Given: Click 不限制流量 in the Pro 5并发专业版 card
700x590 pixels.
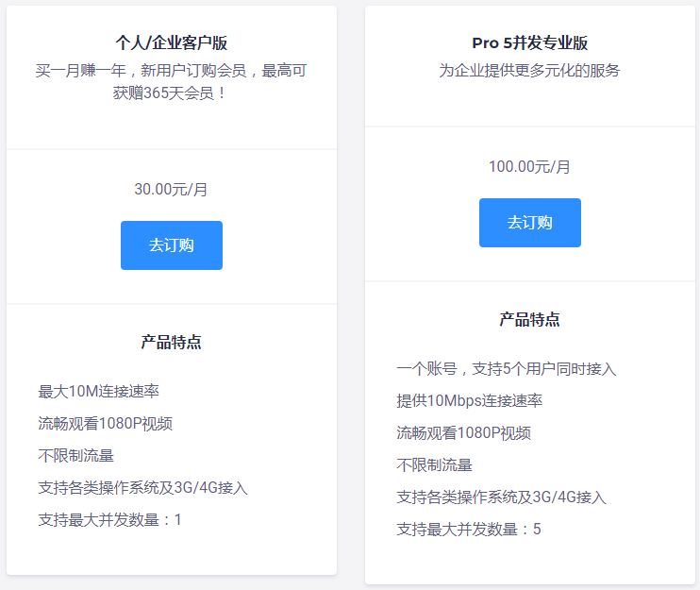Looking at the screenshot, I should [x=434, y=464].
